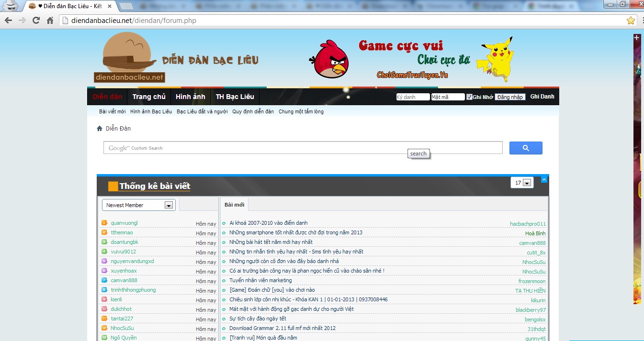Open a new browser tab button
The width and height of the screenshot is (644, 341).
click(126, 6)
